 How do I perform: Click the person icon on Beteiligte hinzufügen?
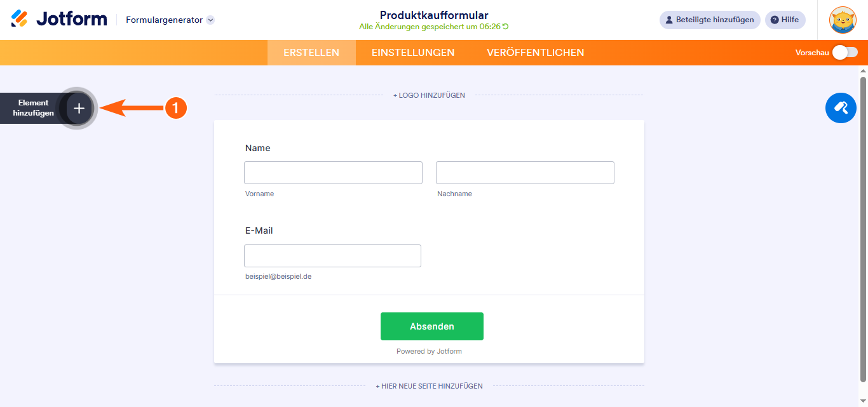pos(669,20)
